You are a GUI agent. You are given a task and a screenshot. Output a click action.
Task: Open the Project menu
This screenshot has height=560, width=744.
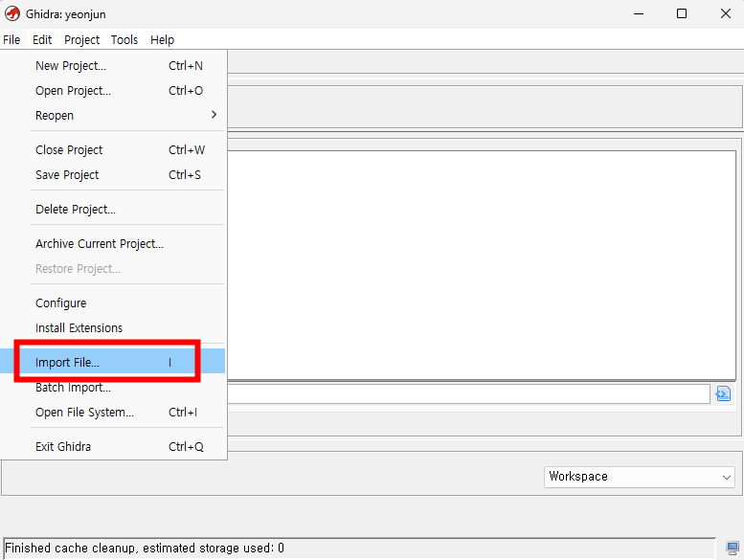point(81,40)
